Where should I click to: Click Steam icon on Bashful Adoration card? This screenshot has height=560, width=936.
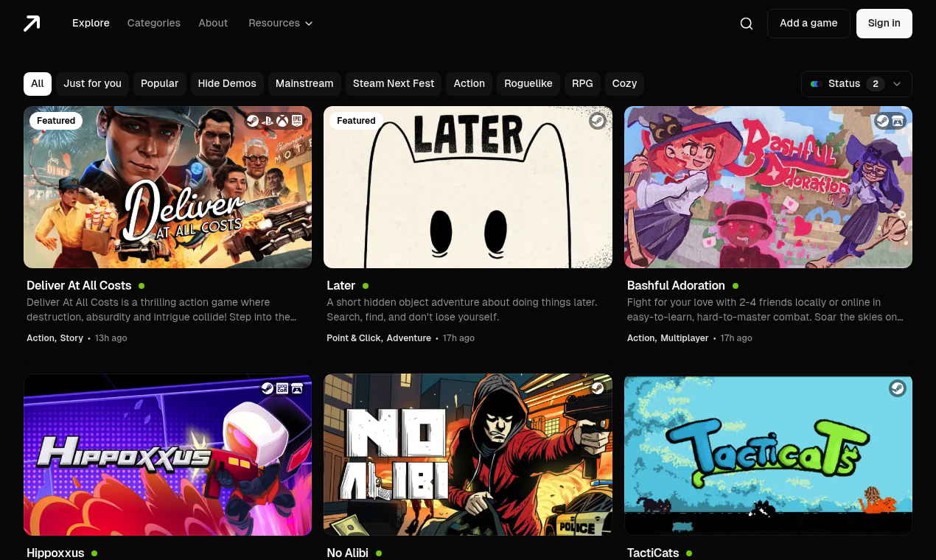tap(882, 121)
